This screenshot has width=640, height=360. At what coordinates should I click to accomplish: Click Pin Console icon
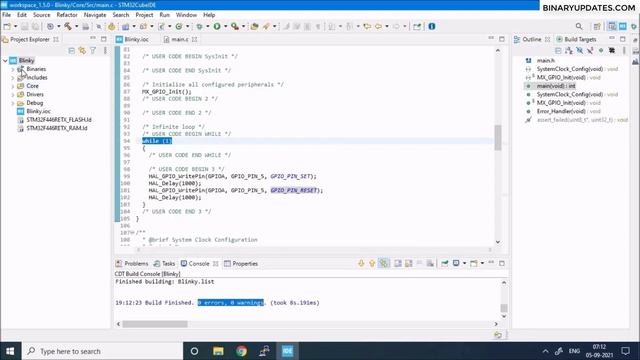pos(444,264)
